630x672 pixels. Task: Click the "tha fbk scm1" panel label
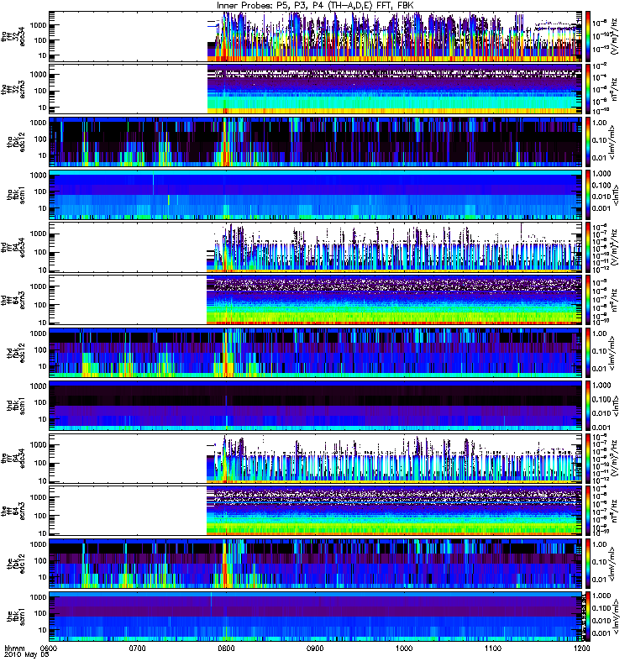pos(16,195)
